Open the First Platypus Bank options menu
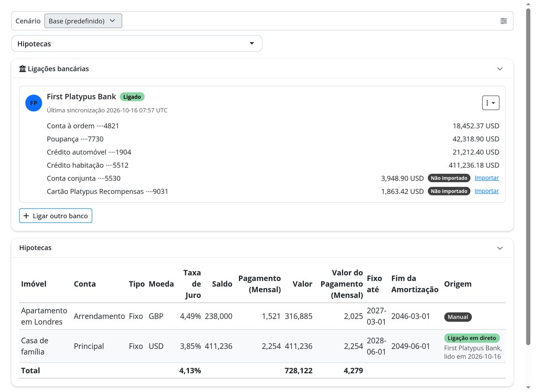 (x=491, y=103)
